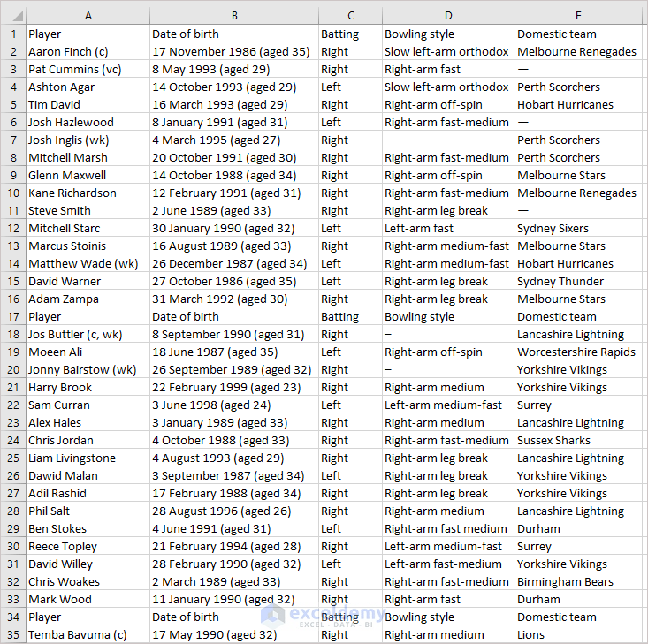Click the Jos Buttler (c, wk) cell
648x644 pixels.
coord(88,335)
